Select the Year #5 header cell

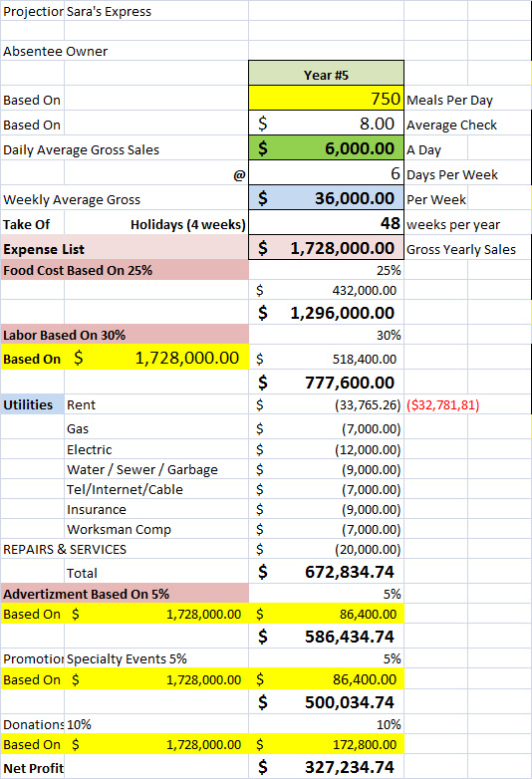326,73
